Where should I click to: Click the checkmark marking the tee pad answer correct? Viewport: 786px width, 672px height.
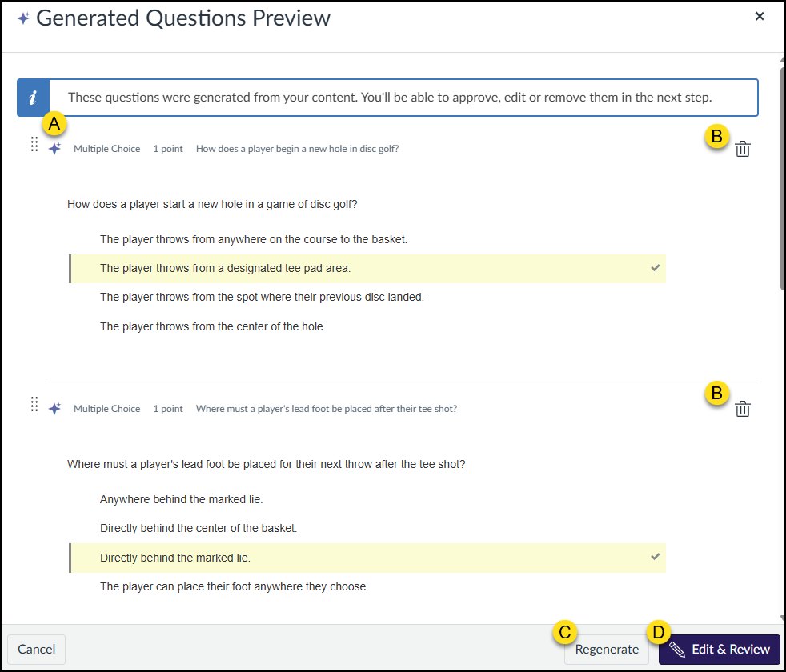[656, 267]
